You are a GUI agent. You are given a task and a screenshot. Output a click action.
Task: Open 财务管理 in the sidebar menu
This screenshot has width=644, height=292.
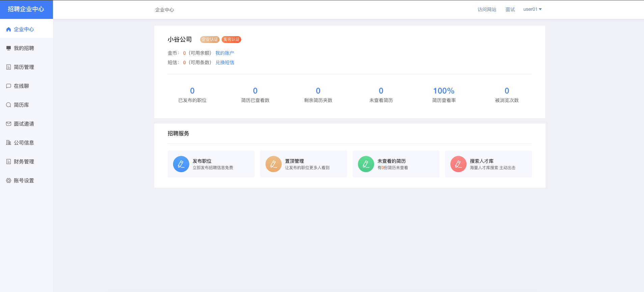click(24, 162)
